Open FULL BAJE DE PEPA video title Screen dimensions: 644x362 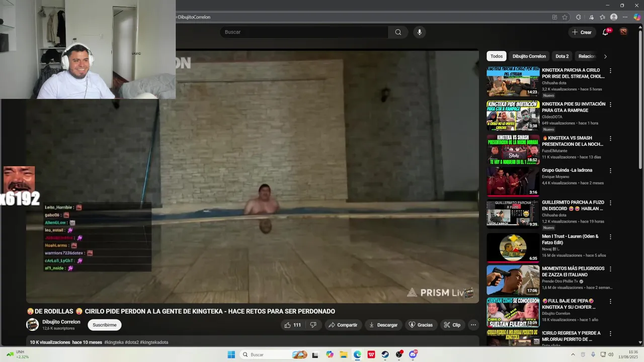pos(569,304)
